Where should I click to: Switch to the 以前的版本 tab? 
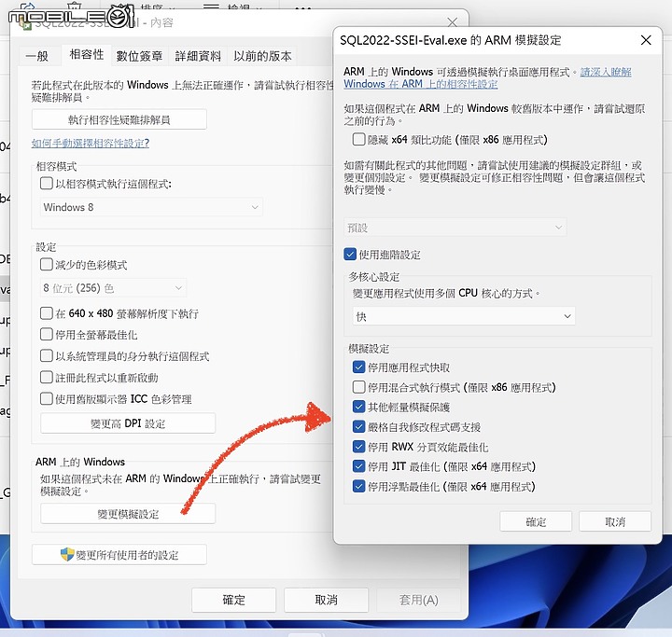(x=262, y=56)
